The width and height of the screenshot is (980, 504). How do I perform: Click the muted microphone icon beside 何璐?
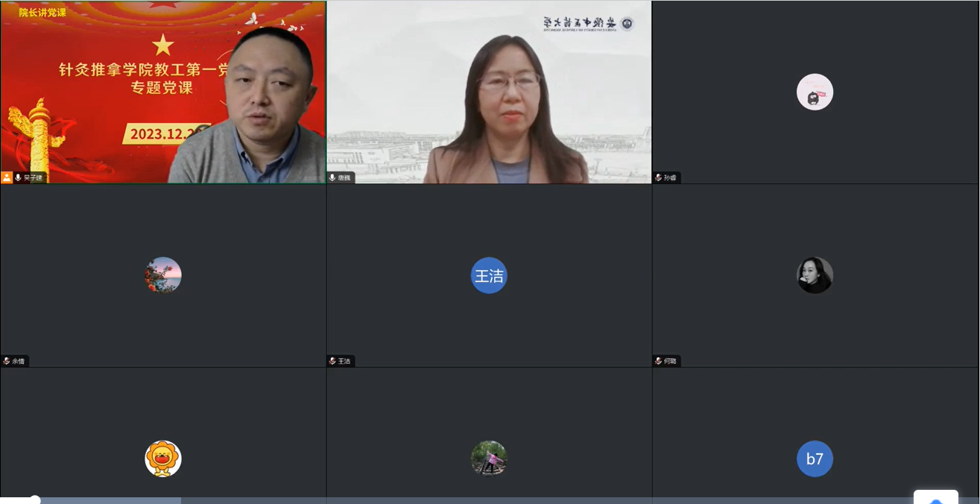[658, 361]
